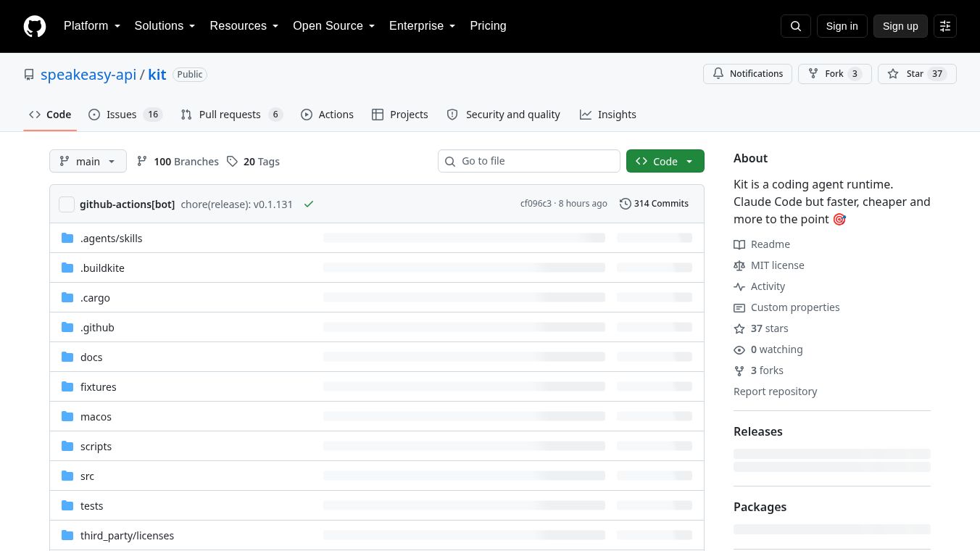View the 100 Branches link
Viewport: 980px width, 551px height.
[x=178, y=162]
